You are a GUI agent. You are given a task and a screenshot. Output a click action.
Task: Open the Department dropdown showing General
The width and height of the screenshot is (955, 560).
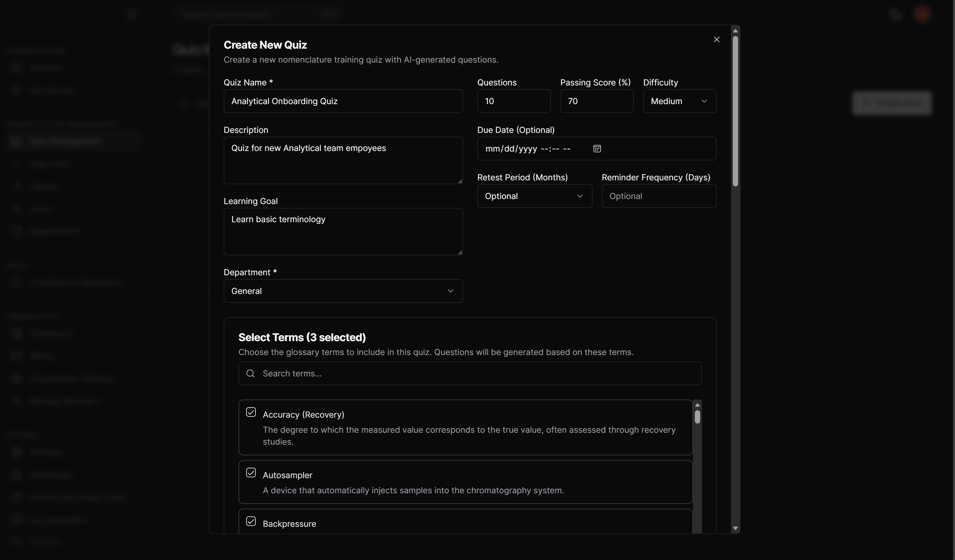click(x=343, y=291)
